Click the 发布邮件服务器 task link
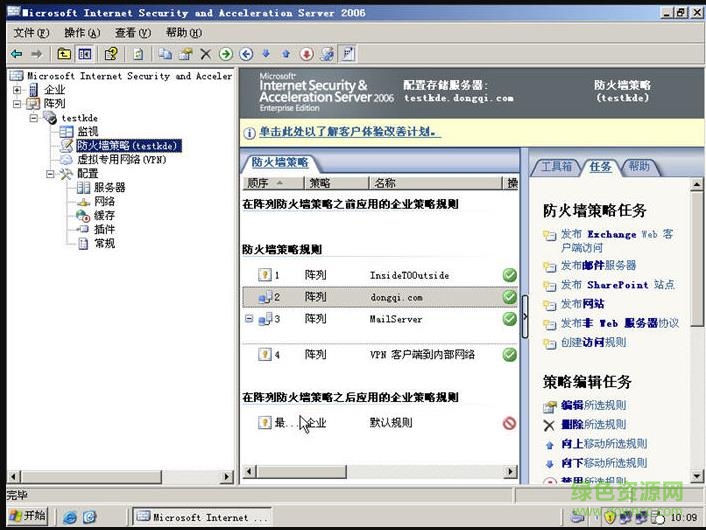This screenshot has width=706, height=530. click(598, 265)
